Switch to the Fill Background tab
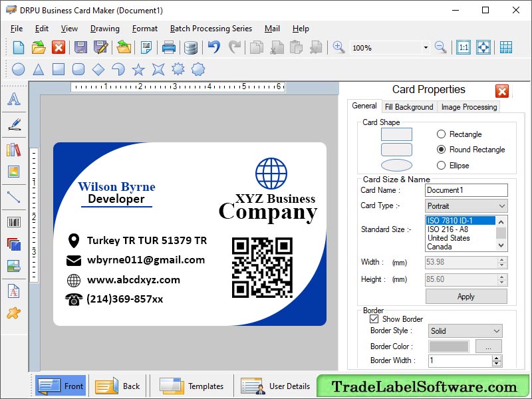 [408, 106]
